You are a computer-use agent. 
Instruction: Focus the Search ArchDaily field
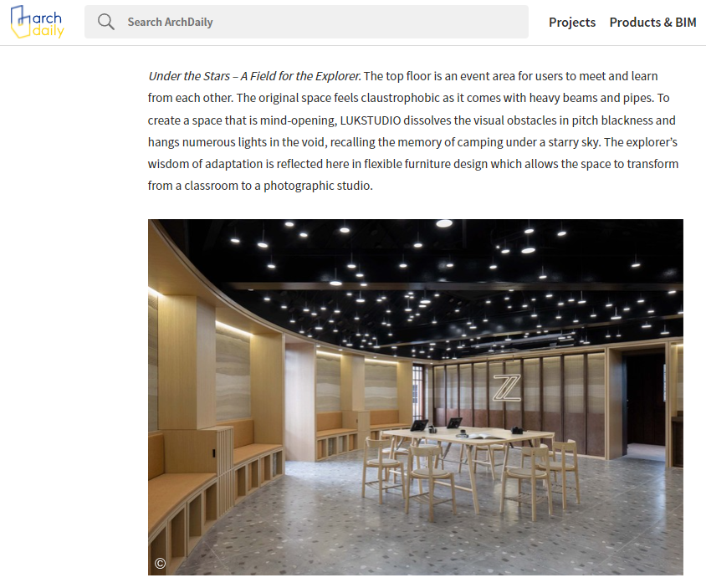coord(306,22)
